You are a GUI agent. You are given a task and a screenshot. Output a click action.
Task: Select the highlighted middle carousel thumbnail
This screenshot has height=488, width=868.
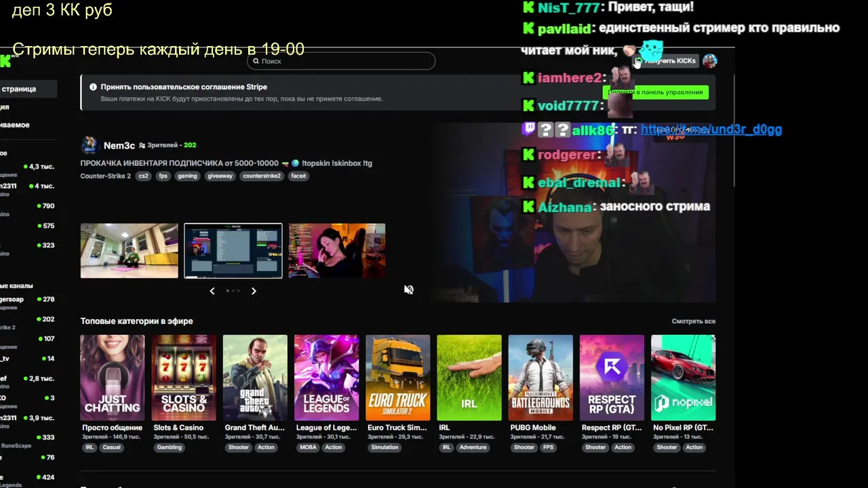[x=233, y=251]
